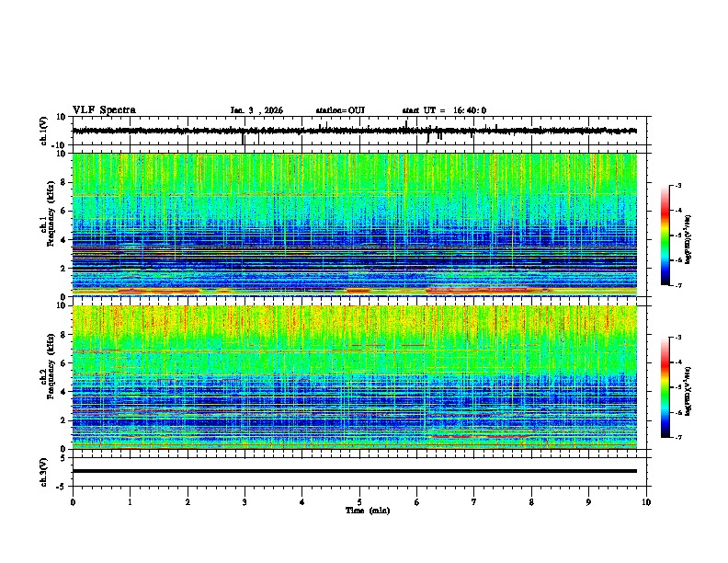Click the "1" tick on the time axis

tap(130, 502)
